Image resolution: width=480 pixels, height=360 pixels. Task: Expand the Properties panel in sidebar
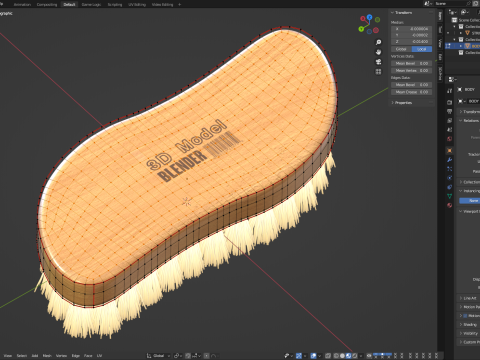[x=403, y=103]
